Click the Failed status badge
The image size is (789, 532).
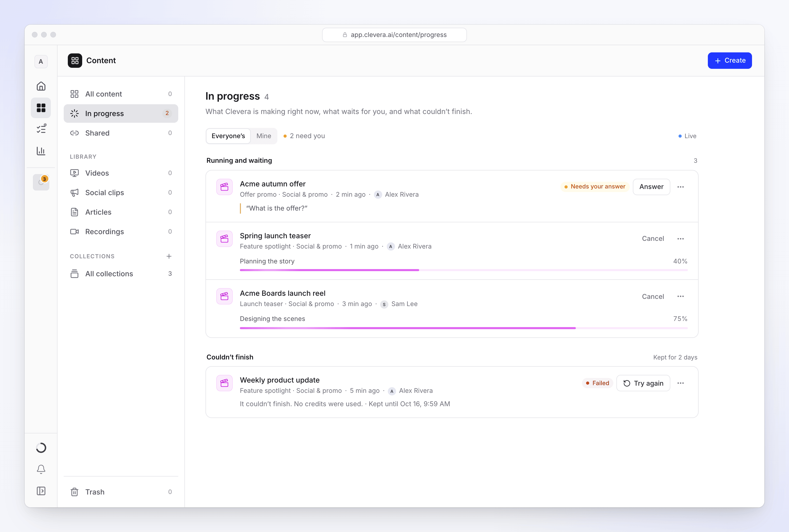click(x=597, y=383)
